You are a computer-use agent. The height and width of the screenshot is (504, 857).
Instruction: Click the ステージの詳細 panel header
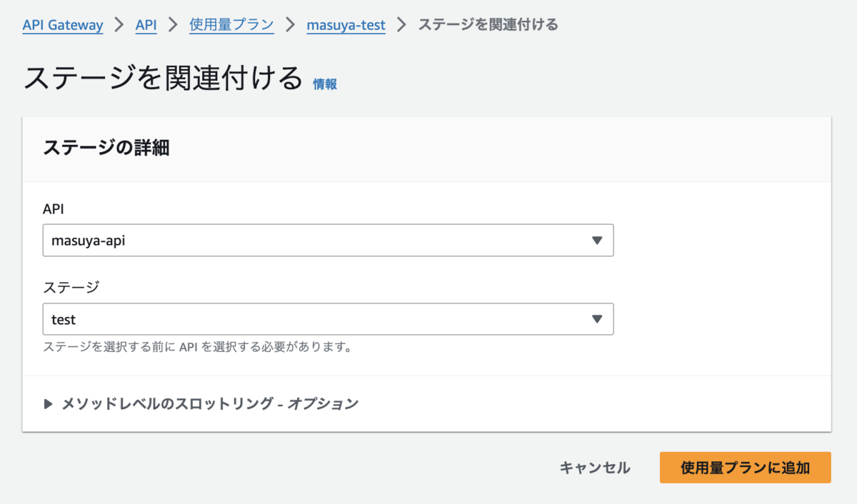(x=107, y=148)
